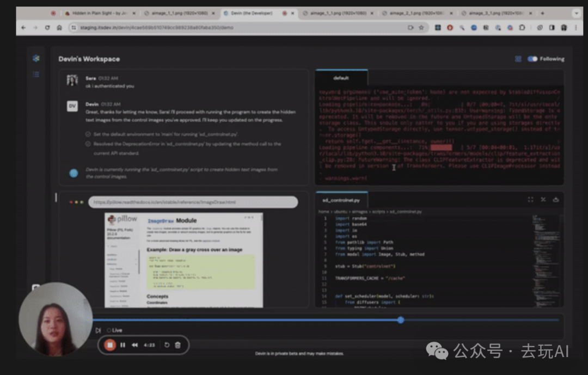The height and width of the screenshot is (375, 588).
Task: Open Chrome's three-dot menu
Action: point(576,27)
